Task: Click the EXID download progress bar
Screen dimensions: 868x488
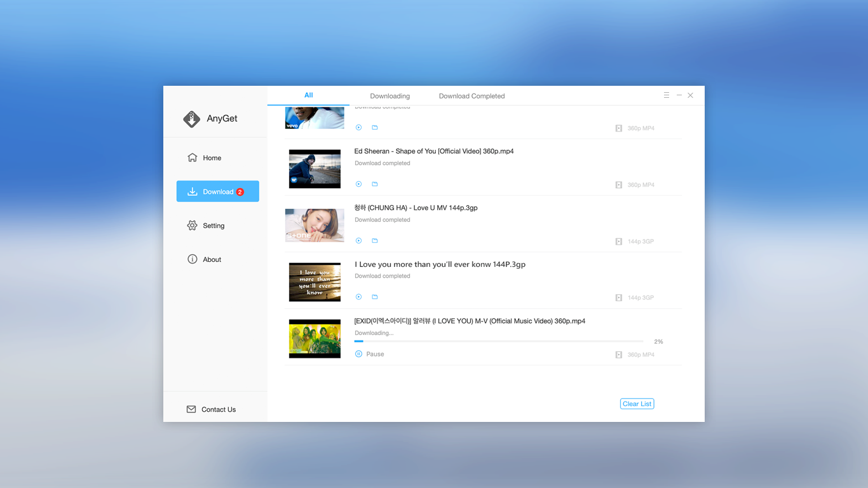Action: click(x=499, y=342)
